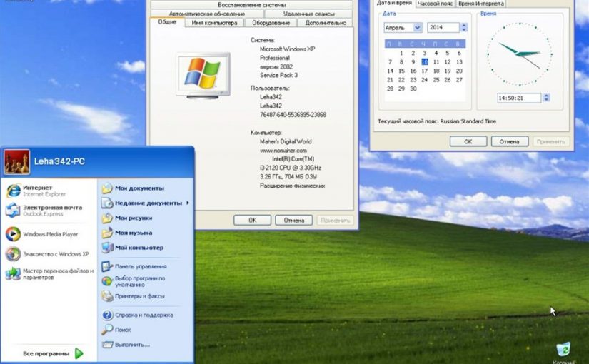
Task: Open Windows XP tour icon
Action: (x=13, y=254)
